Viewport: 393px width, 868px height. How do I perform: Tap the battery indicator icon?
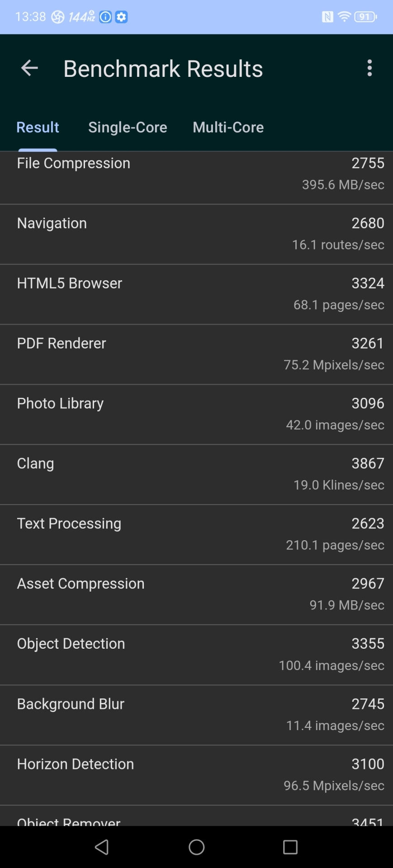[365, 17]
